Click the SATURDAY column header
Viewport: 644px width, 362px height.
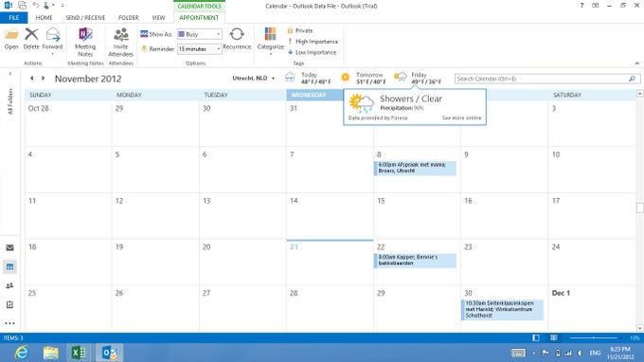(591, 95)
